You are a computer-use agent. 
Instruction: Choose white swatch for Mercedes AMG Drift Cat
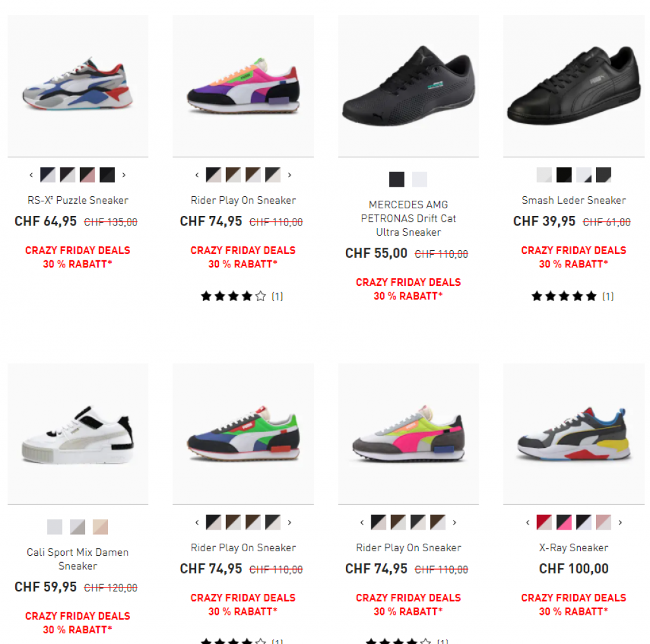420,179
